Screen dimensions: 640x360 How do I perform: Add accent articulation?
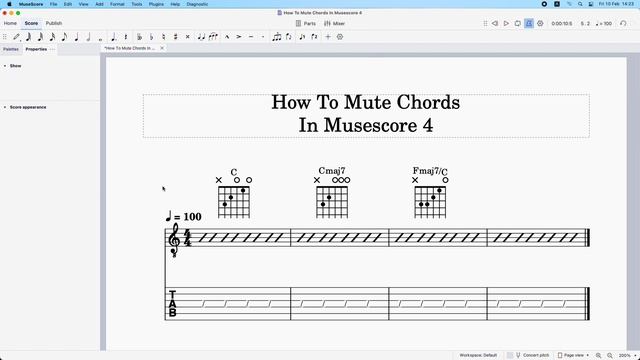pyautogui.click(x=239, y=37)
